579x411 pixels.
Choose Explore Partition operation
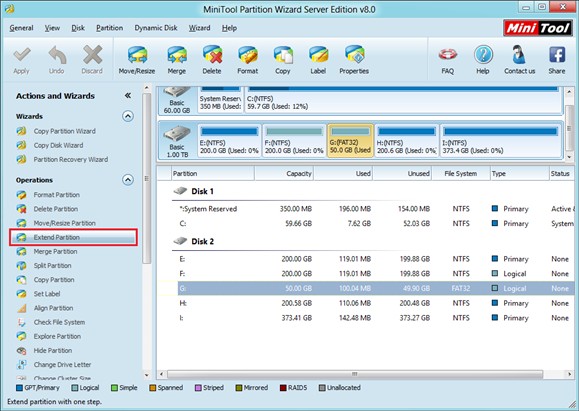click(x=49, y=336)
